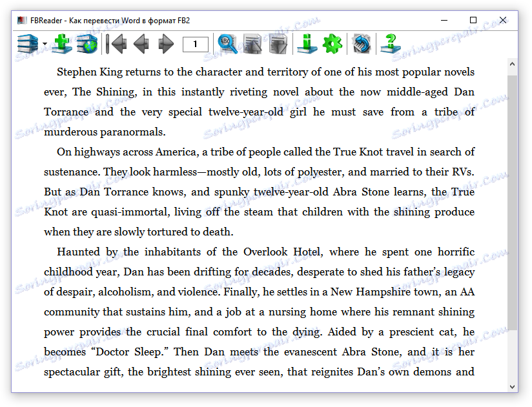532x407 pixels.
Task: Go back with left arrow
Action: [141, 44]
